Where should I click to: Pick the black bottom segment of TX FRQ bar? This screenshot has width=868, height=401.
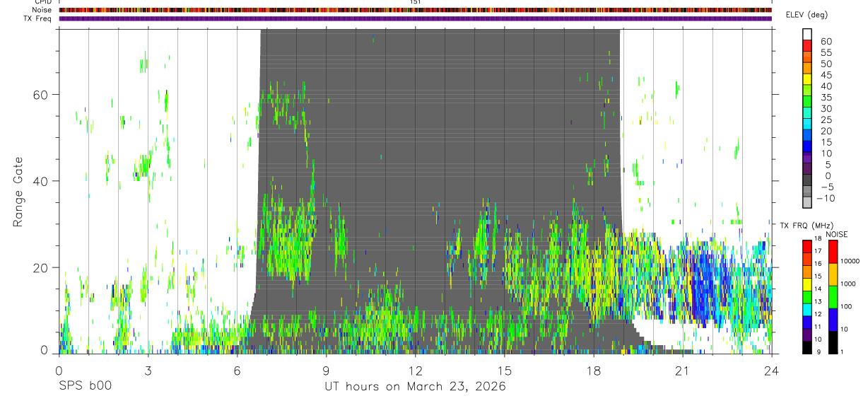click(x=807, y=347)
